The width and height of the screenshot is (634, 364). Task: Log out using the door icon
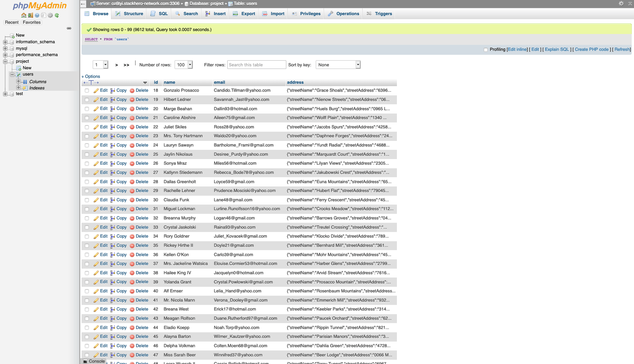(x=30, y=15)
